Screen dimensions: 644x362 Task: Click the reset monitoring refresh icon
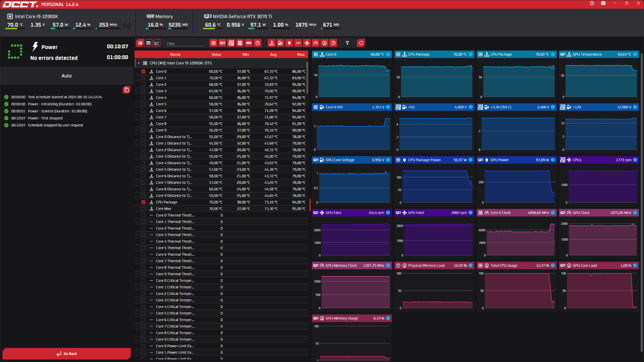pos(361,43)
